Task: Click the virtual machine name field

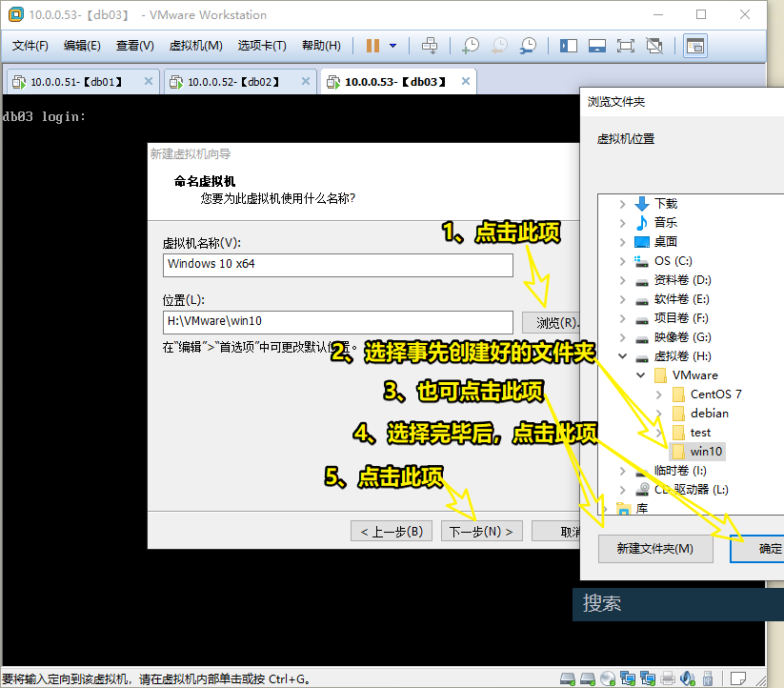Action: [338, 265]
